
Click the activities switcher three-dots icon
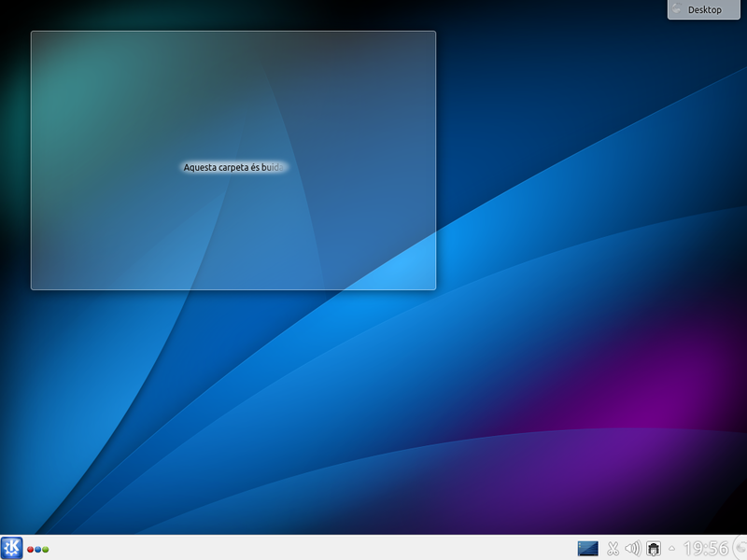[x=38, y=550]
